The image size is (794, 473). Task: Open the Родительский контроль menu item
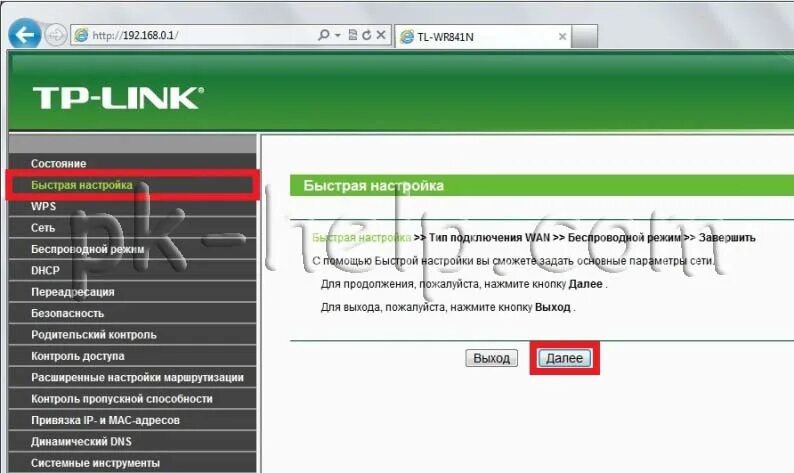coord(133,335)
